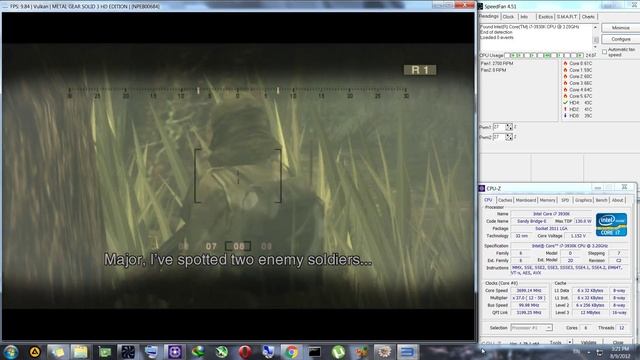Image resolution: width=640 pixels, height=360 pixels.
Task: Switch to CPU-Z Memory tab
Action: click(x=548, y=200)
